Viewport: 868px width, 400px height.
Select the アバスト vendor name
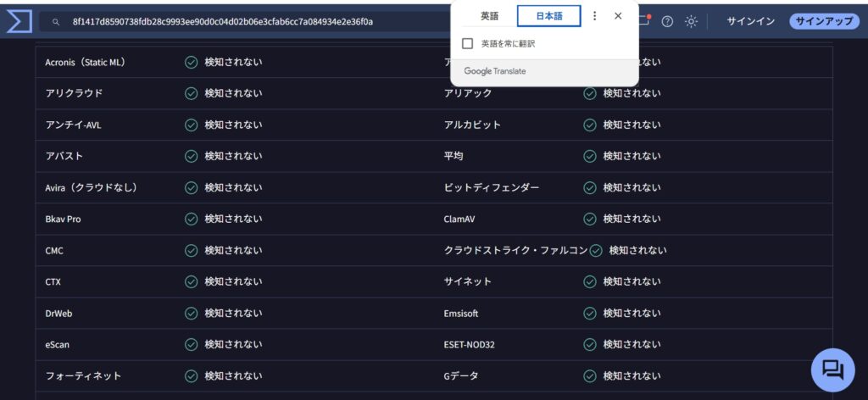coord(64,157)
